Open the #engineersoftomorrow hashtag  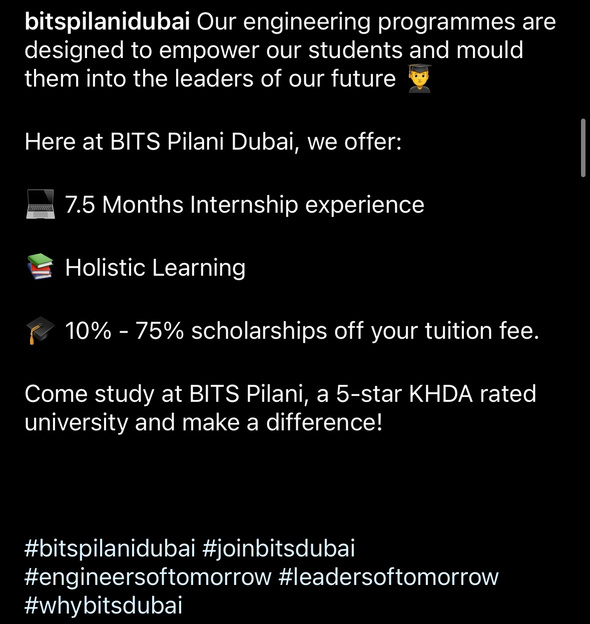point(148,577)
